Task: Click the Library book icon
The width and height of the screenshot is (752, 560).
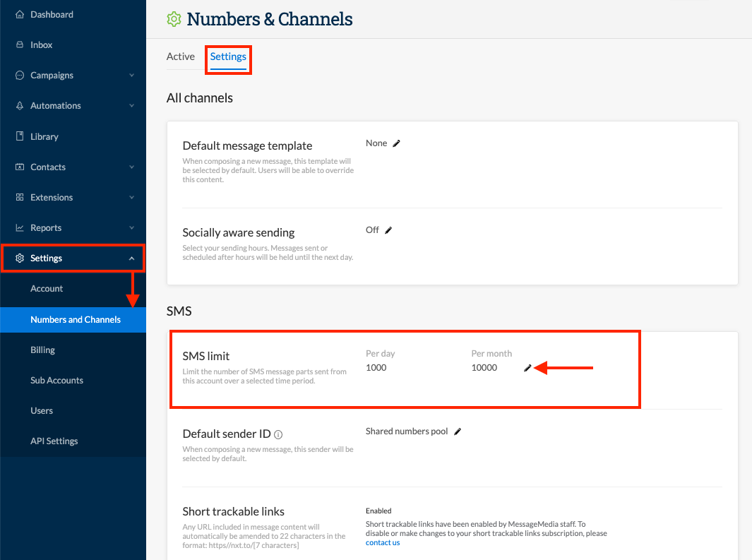Action: coord(20,136)
